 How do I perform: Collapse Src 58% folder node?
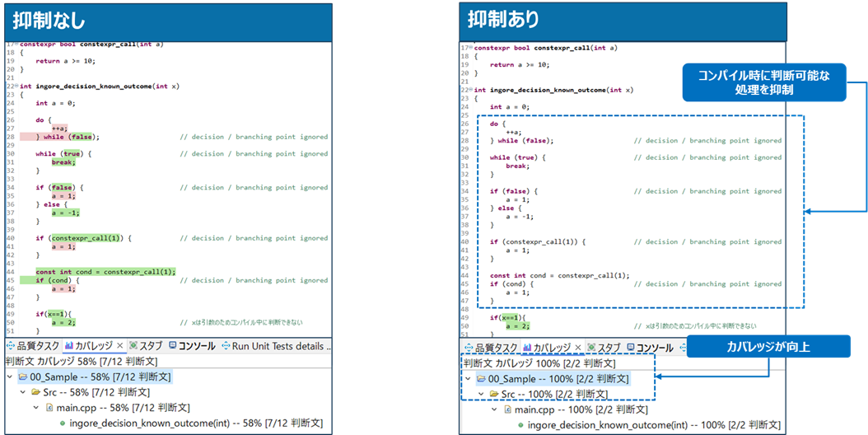22,392
